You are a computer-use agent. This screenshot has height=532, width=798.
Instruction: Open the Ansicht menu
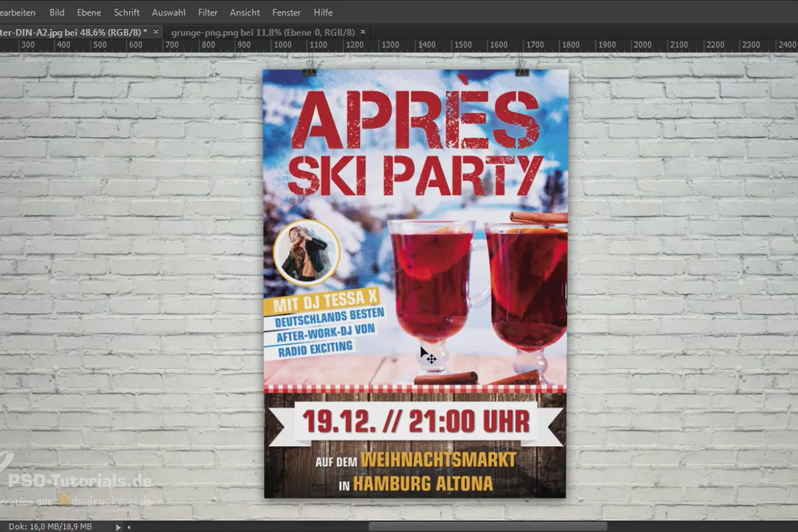coord(245,12)
